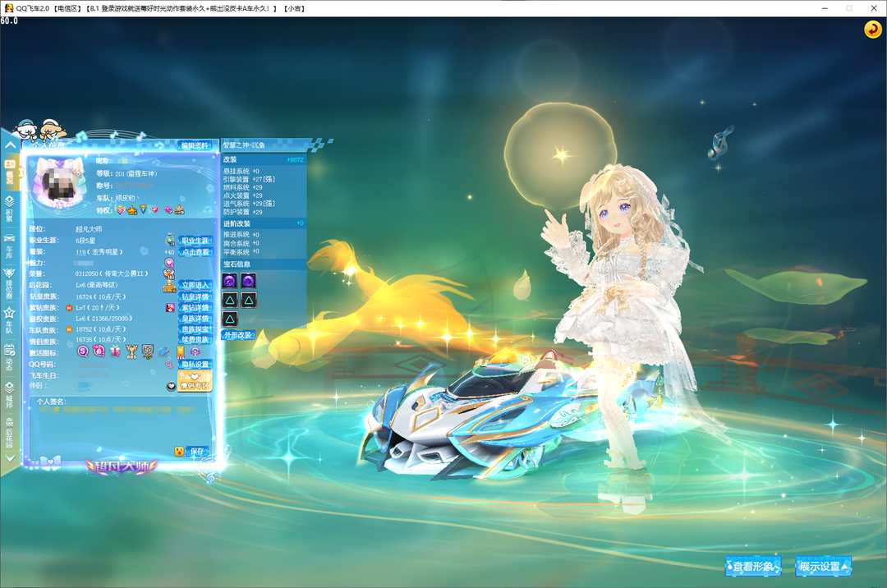Click the red diamond privilege icon
The width and height of the screenshot is (887, 588).
click(155, 209)
